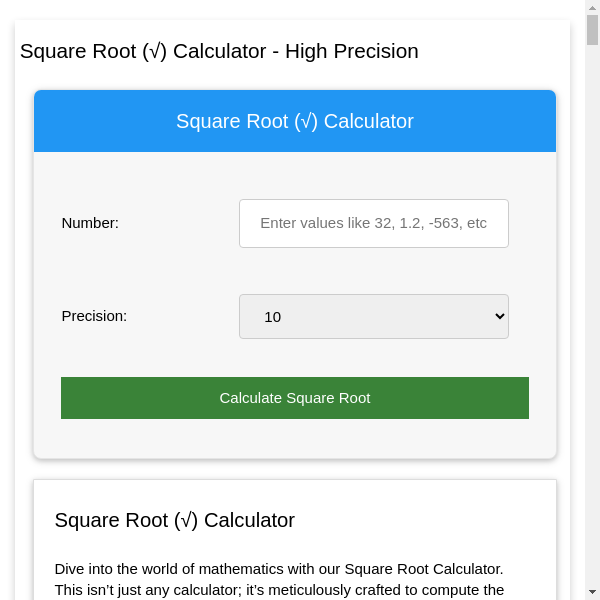Click the paragraph starting "Dive into the world"

pyautogui.click(x=279, y=579)
